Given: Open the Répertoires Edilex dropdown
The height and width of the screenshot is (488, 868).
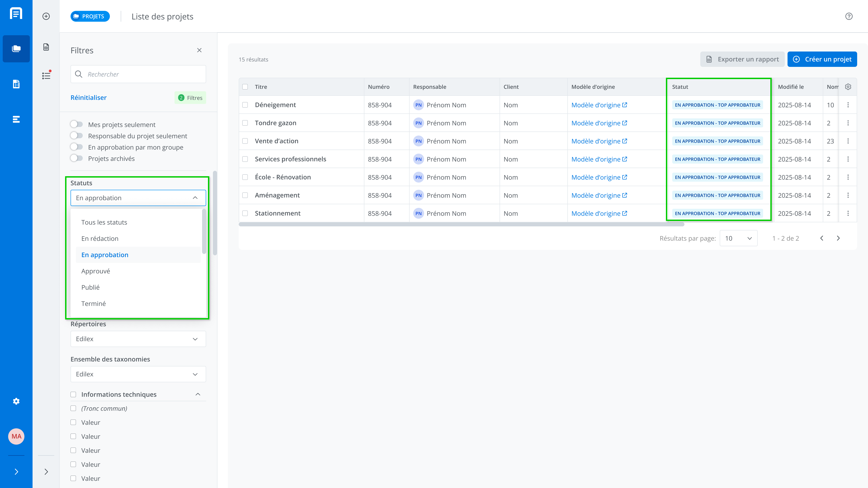Looking at the screenshot, I should (138, 339).
